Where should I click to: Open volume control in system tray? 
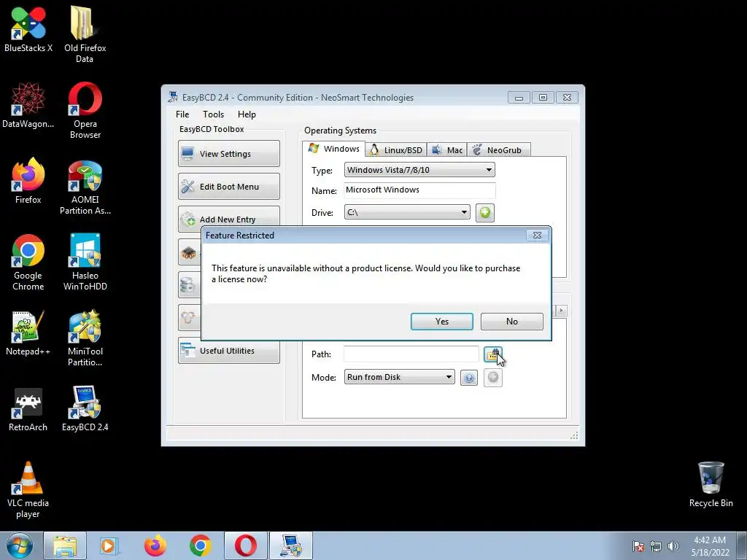coord(673,546)
